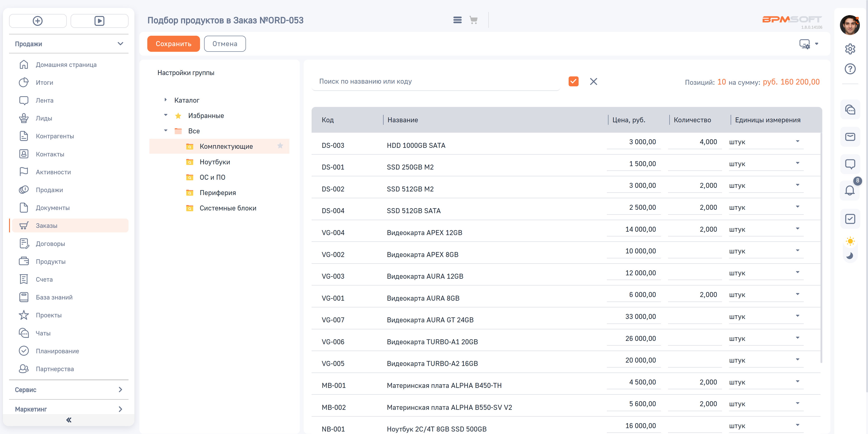
Task: Expand the Маркетинг sidebar section
Action: pos(120,409)
